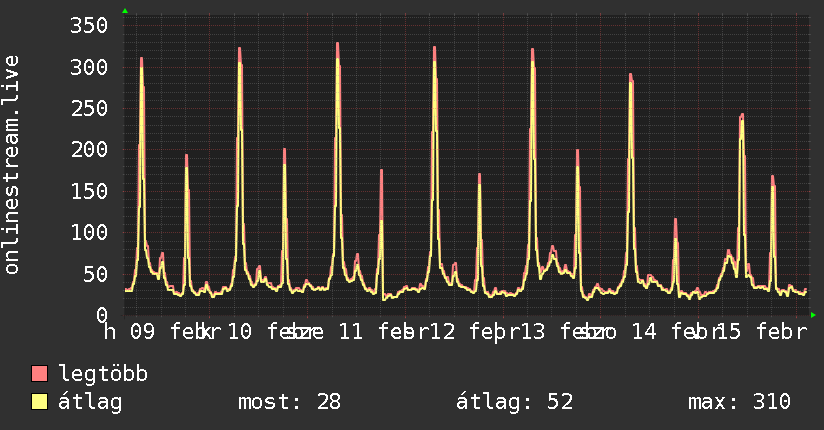Click the '12' date label on x-axis
This screenshot has width=824, height=430.
coord(442,332)
